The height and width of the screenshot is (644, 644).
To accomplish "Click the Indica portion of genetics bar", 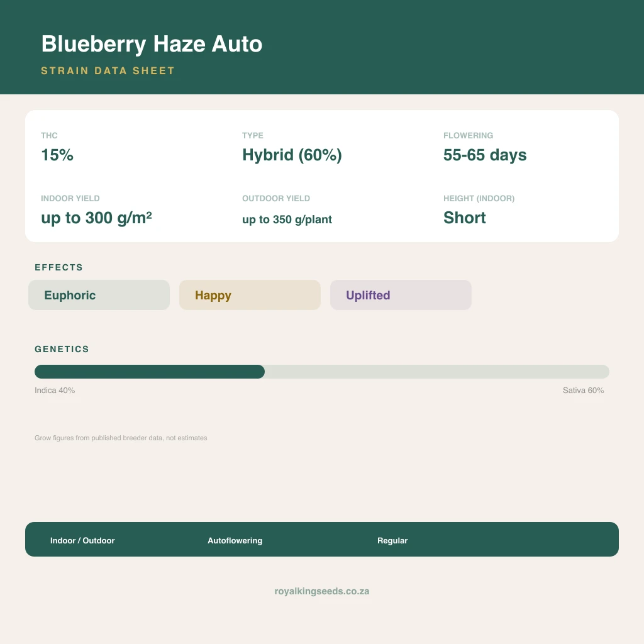I will click(150, 372).
